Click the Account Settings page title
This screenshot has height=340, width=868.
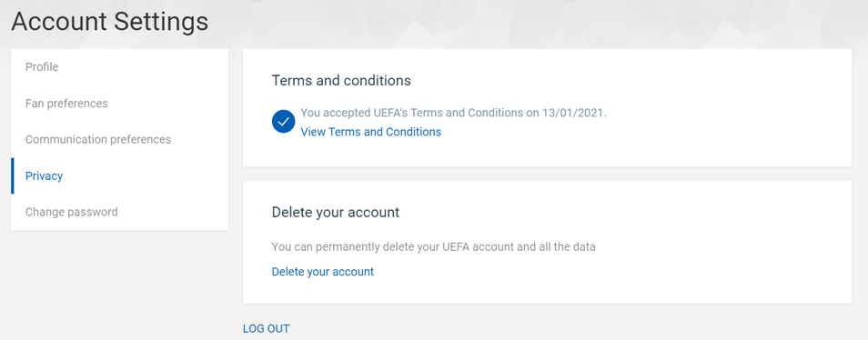(109, 22)
